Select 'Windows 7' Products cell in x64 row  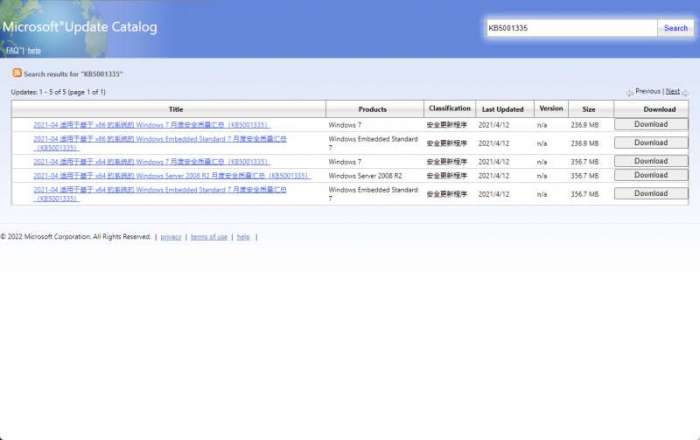[345, 162]
